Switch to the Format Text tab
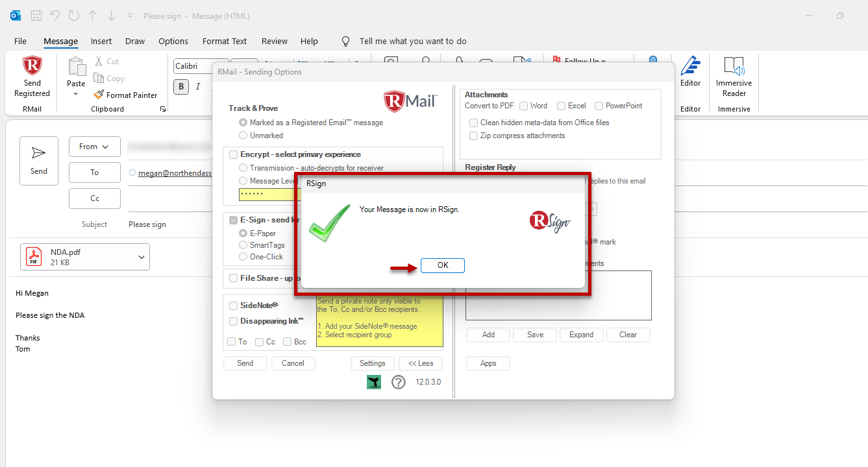The image size is (868, 467). 225,41
